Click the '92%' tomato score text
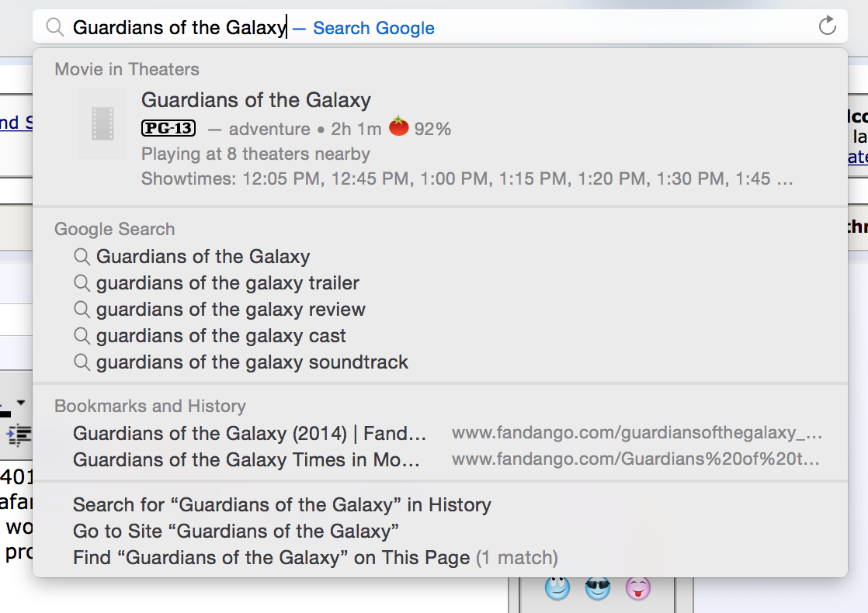 point(433,129)
